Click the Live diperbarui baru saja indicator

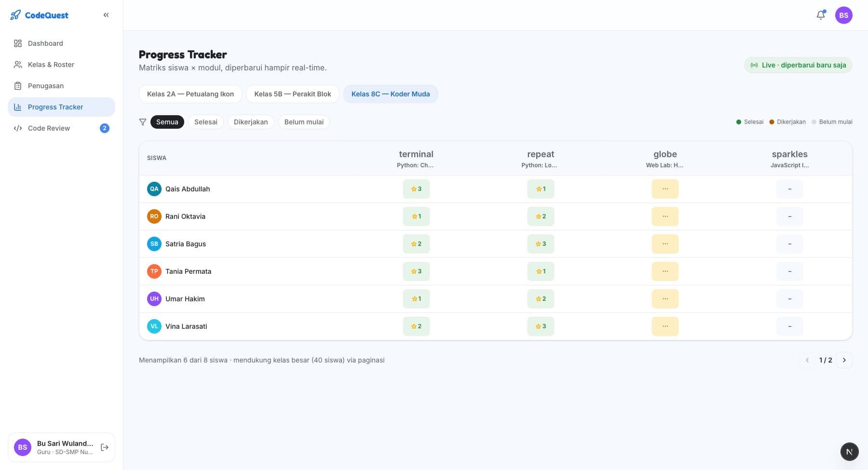pyautogui.click(x=798, y=65)
